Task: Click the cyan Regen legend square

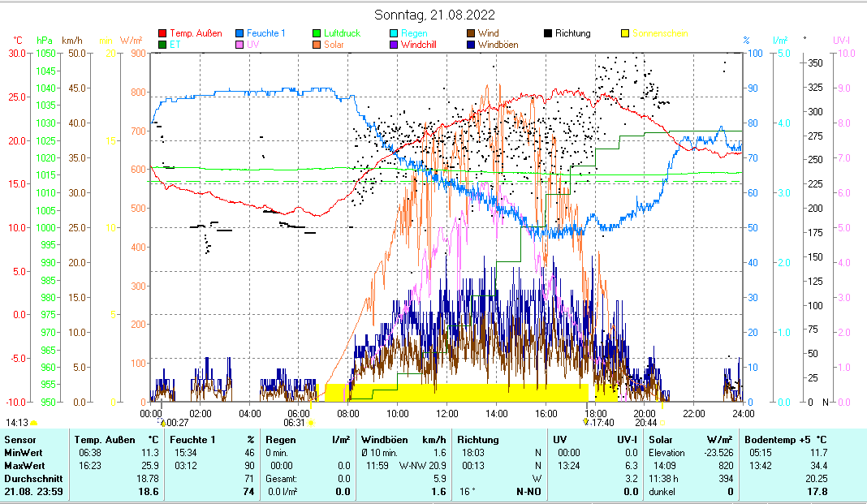Action: point(395,34)
